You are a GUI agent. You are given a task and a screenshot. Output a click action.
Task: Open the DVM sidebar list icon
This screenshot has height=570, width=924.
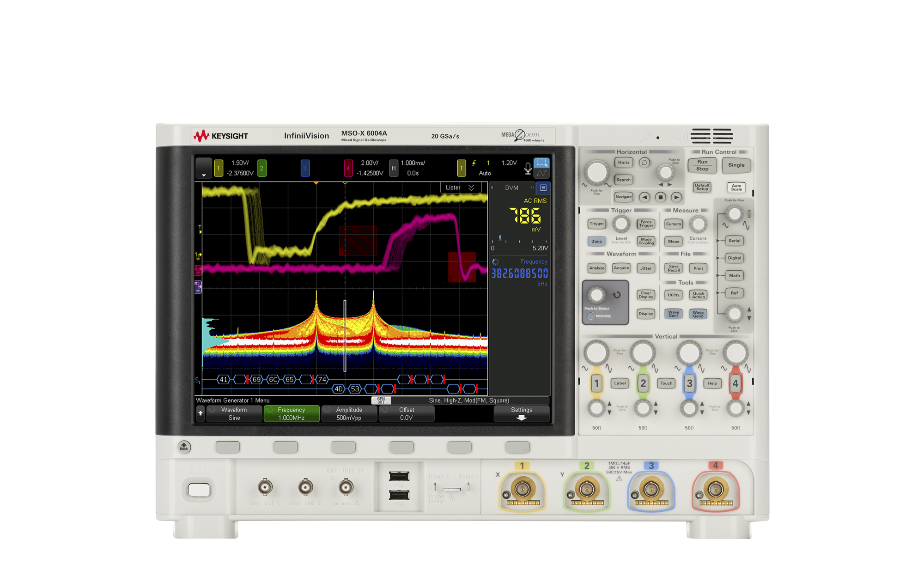point(543,188)
